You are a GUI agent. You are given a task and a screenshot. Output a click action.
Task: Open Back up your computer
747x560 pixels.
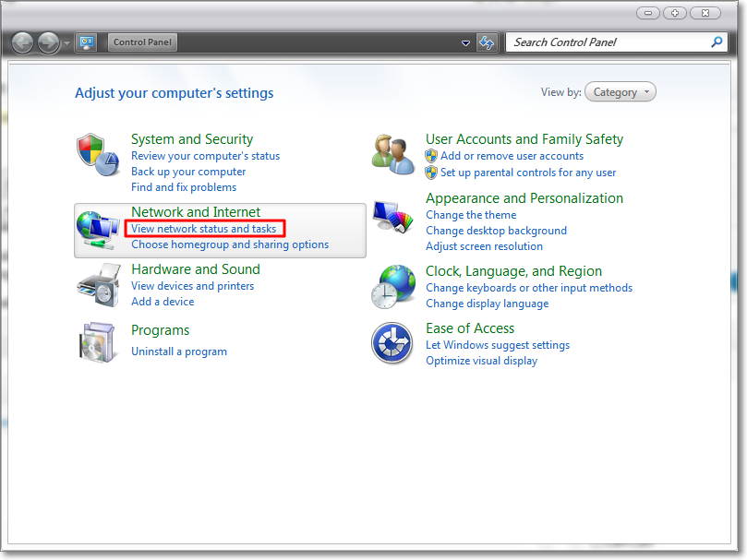tap(188, 172)
